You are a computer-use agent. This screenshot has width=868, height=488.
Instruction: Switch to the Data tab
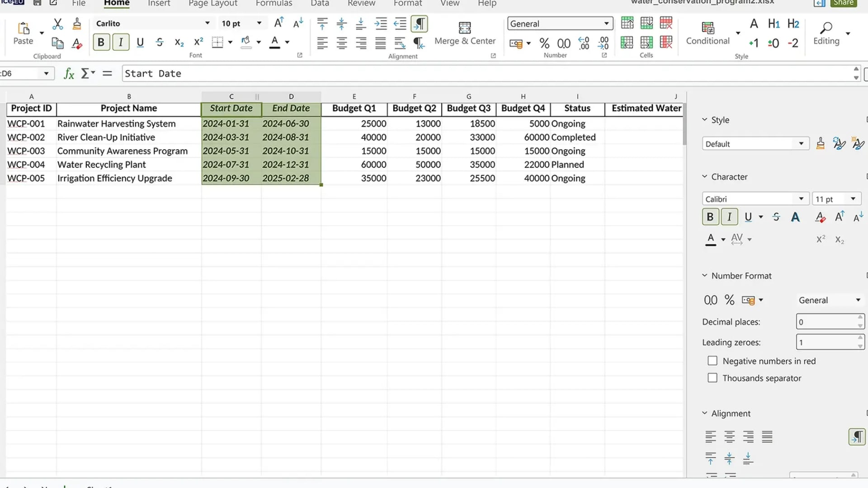coord(320,4)
